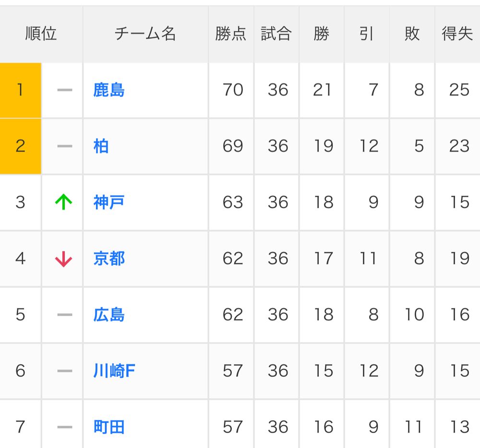The image size is (480, 448).
Task: Click the 得失 column header
Action: pyautogui.click(x=457, y=34)
